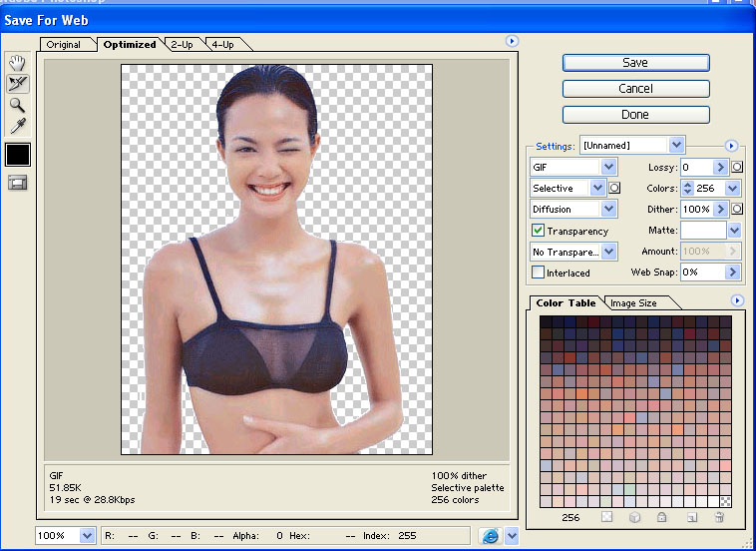The image size is (756, 551).
Task: Open the browser selection dropdown arrow
Action: click(512, 536)
